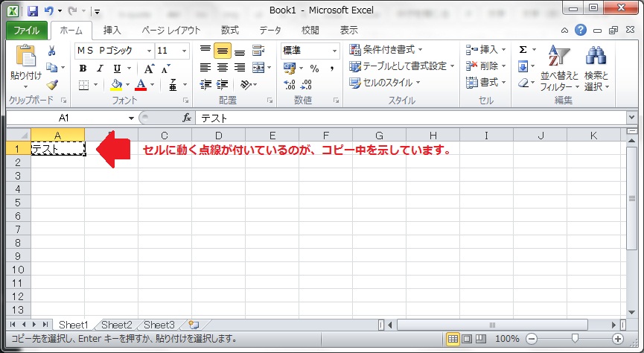Open number format dropdown 標準
Image resolution: width=644 pixels, height=353 pixels.
[x=335, y=51]
